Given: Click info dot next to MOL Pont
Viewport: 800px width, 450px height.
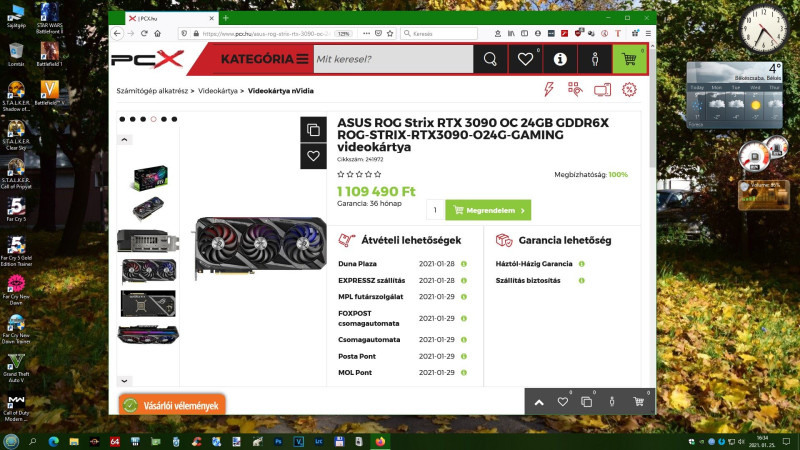Looking at the screenshot, I should pos(464,373).
